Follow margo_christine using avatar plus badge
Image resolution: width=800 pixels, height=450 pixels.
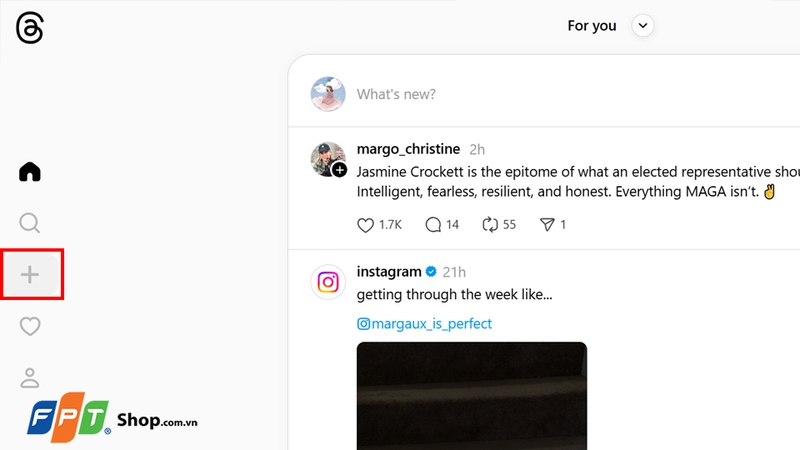tap(340, 170)
